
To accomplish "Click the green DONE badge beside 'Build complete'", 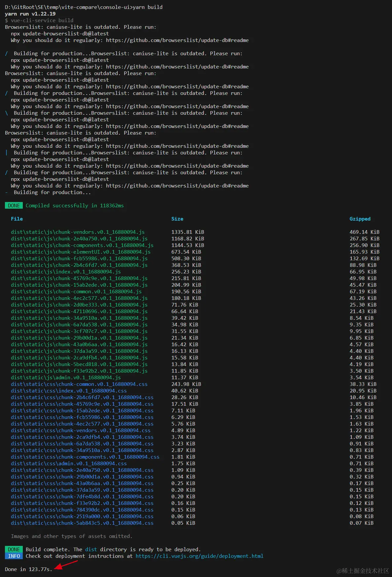I will point(14,550).
